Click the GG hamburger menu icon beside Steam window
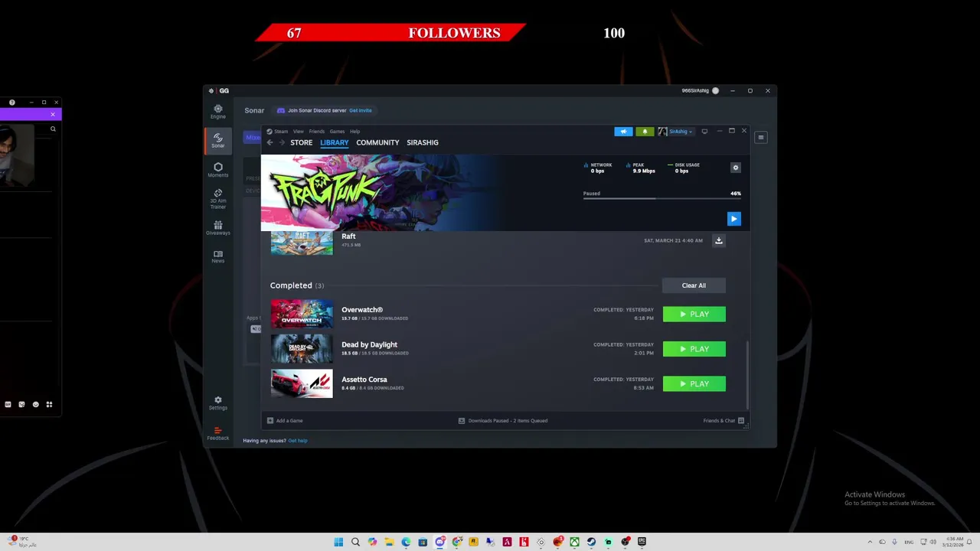Screen dimensions: 980x551 (x=760, y=138)
